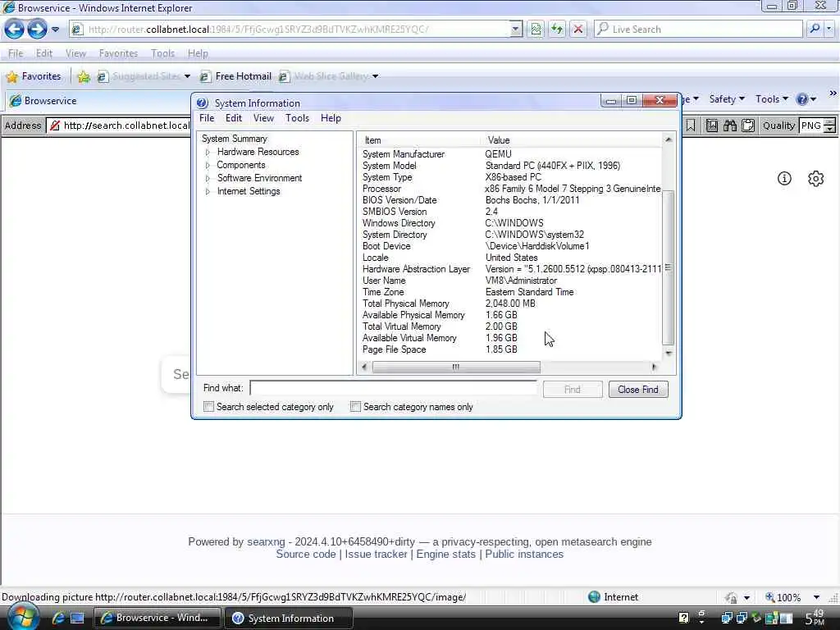The height and width of the screenshot is (630, 840).
Task: Expand the Software Environment node
Action: (x=208, y=178)
